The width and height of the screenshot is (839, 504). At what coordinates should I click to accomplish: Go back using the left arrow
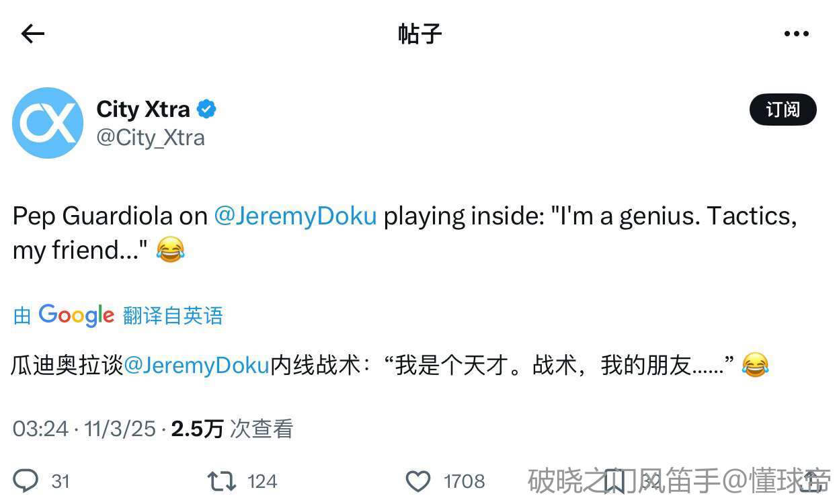click(x=32, y=34)
